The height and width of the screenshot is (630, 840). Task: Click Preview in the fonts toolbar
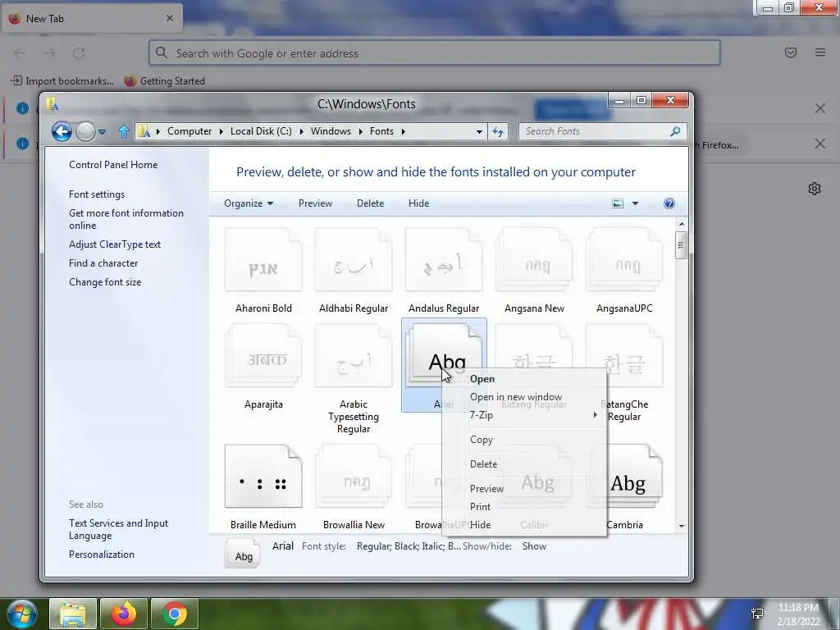tap(315, 203)
